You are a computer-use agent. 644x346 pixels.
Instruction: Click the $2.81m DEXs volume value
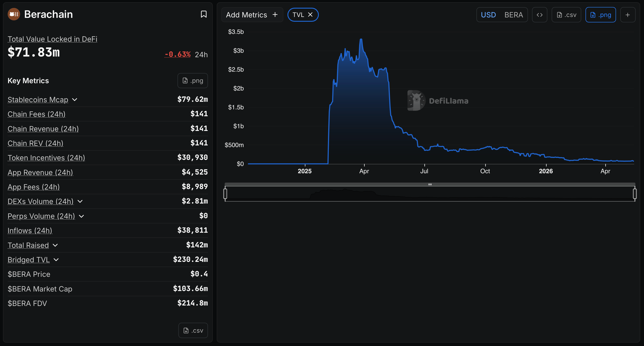tap(195, 201)
